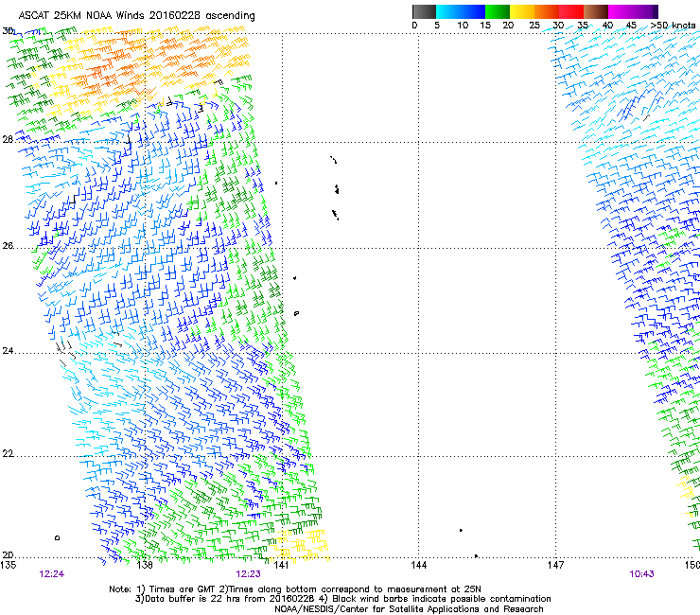Click the latitude label 24

point(8,351)
